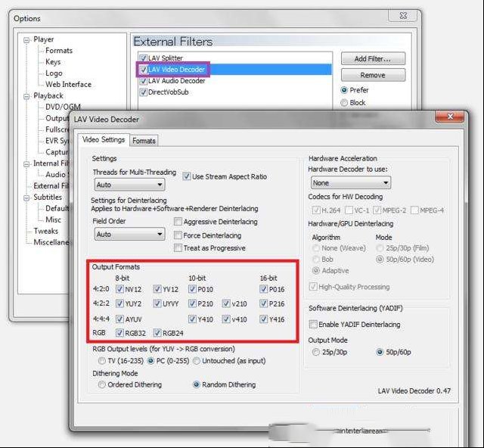The height and width of the screenshot is (448, 484).
Task: Uncheck YV12 output format
Action: pyautogui.click(x=157, y=289)
